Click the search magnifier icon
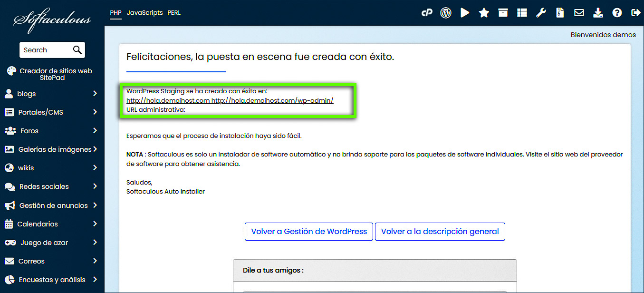This screenshot has height=293, width=644. pyautogui.click(x=77, y=49)
